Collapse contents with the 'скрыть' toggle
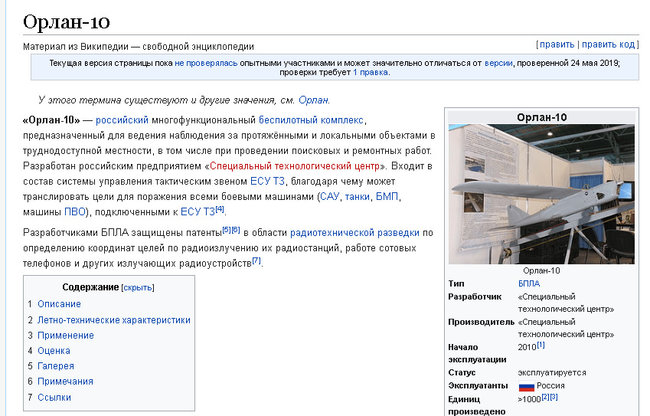Viewport: 650px width, 416px height. (138, 288)
